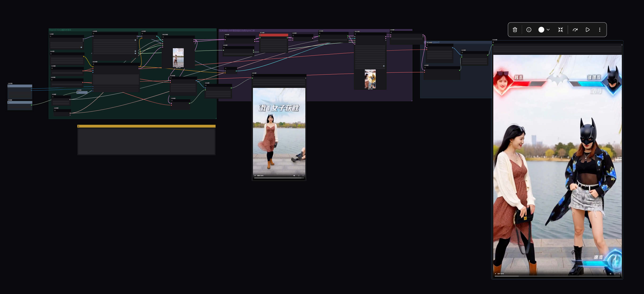Run the workflow with toolbar play icon
Viewport: 644px width, 294px height.
tap(588, 30)
